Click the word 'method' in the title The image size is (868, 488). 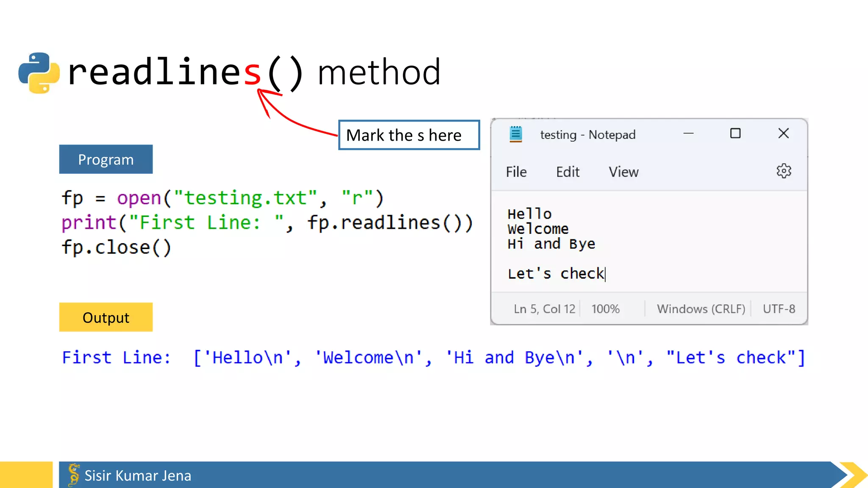379,72
